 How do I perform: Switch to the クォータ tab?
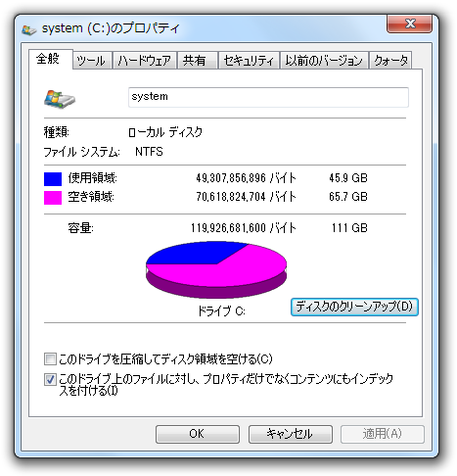(390, 61)
